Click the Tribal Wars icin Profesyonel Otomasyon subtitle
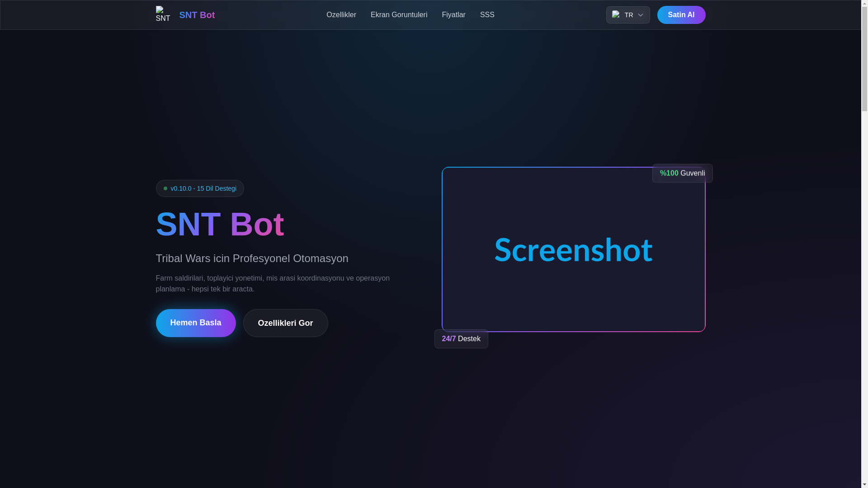Viewport: 868px width, 488px height. (x=252, y=258)
